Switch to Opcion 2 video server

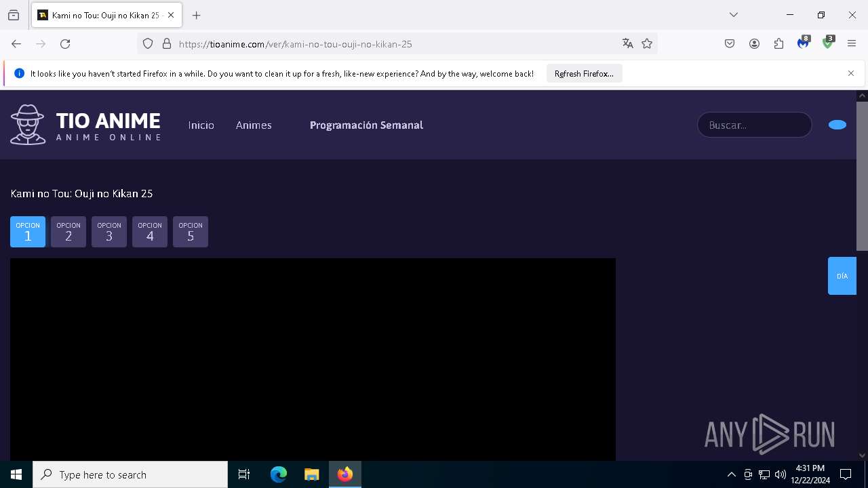click(x=68, y=232)
